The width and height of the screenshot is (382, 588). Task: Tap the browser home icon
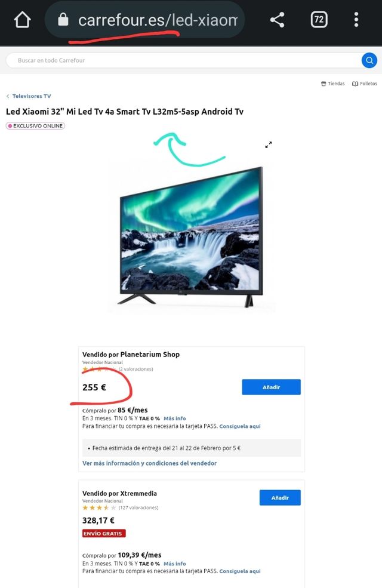pyautogui.click(x=22, y=20)
